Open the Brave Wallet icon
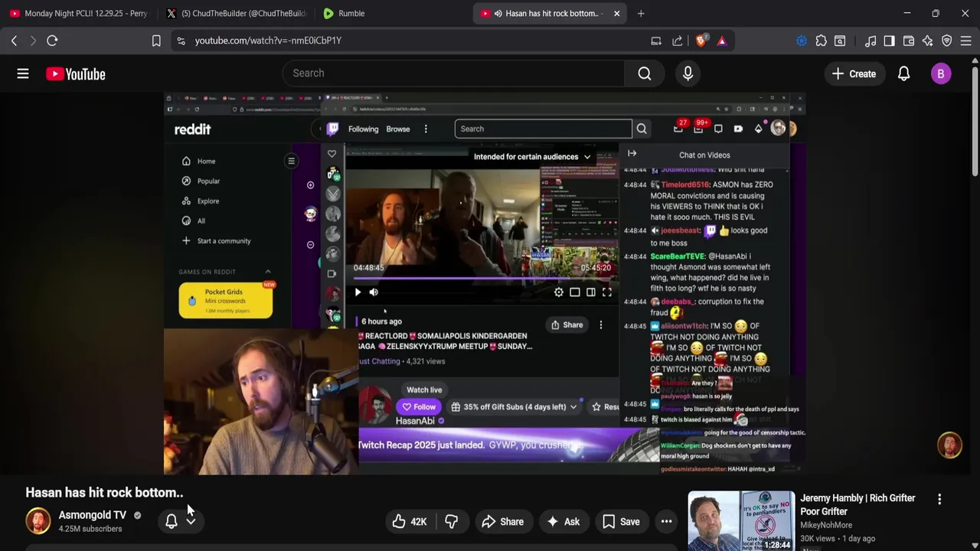This screenshot has width=980, height=551. [x=909, y=41]
